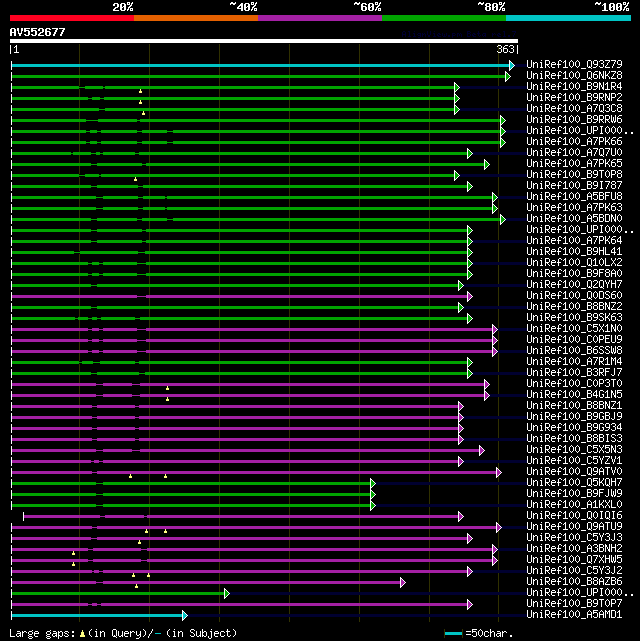This screenshot has width=640, height=641.
Task: Click the purple alignment bar of the C0PEU9 row
Action: [x=252, y=341]
